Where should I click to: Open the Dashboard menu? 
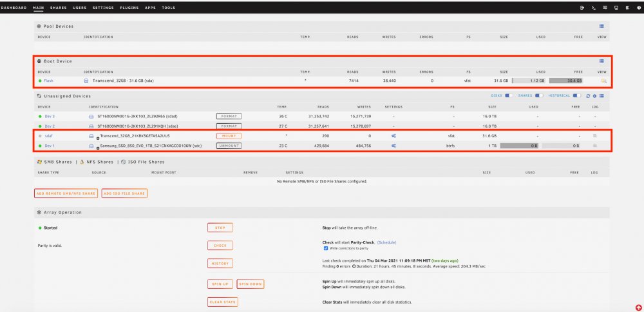click(14, 8)
